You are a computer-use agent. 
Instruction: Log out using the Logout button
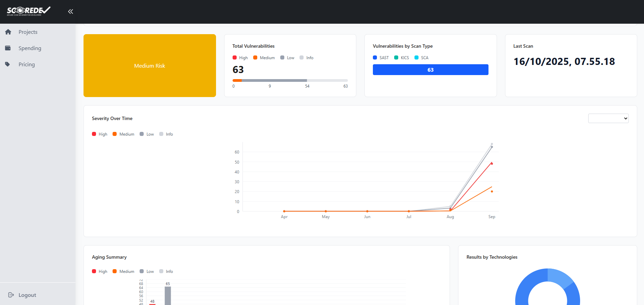tap(22, 295)
